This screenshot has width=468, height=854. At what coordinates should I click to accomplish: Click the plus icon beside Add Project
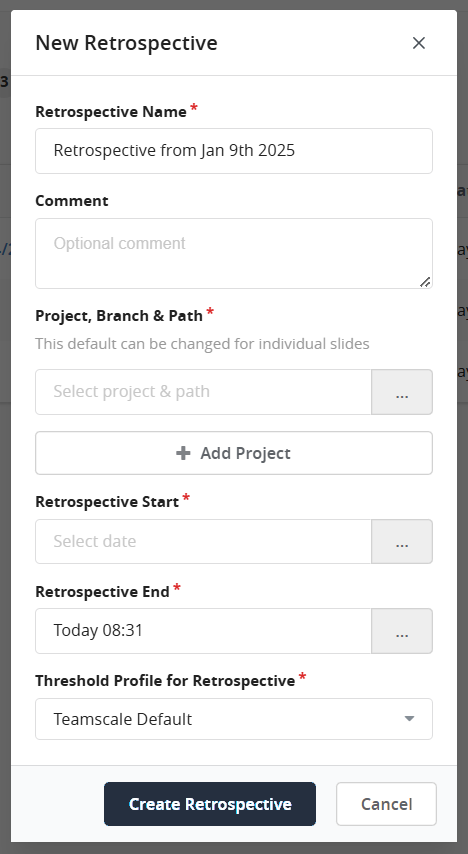(184, 453)
